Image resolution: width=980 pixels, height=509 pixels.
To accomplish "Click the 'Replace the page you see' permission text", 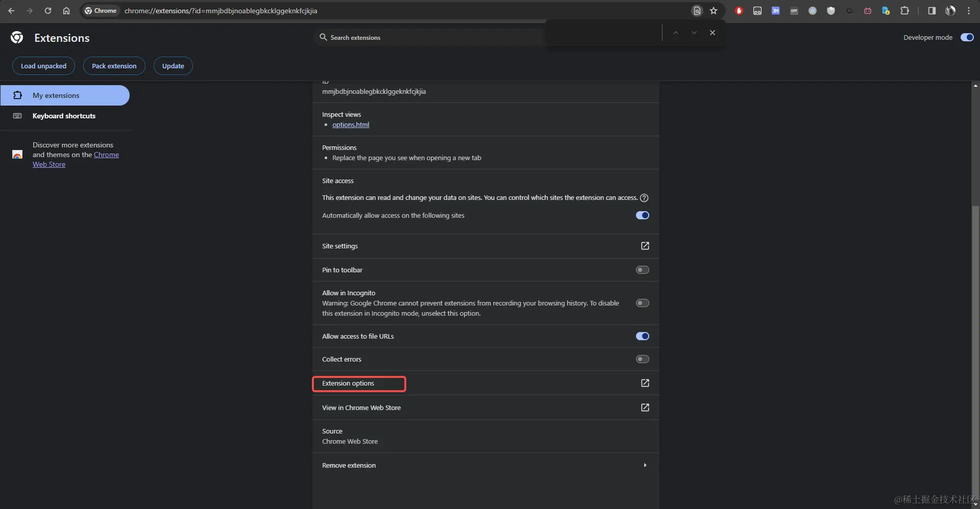I will (x=407, y=158).
